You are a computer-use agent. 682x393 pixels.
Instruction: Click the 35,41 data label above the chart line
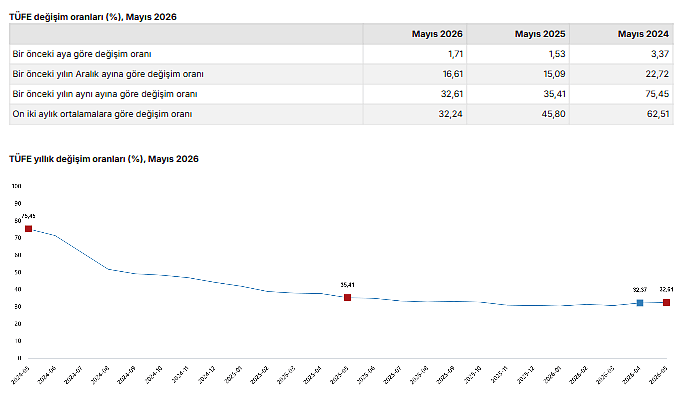[347, 285]
